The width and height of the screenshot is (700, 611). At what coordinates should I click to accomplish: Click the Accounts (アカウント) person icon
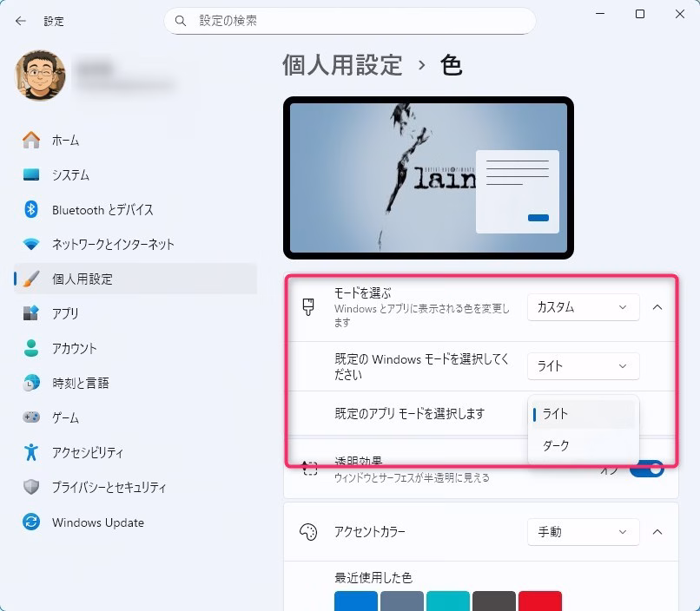[31, 348]
